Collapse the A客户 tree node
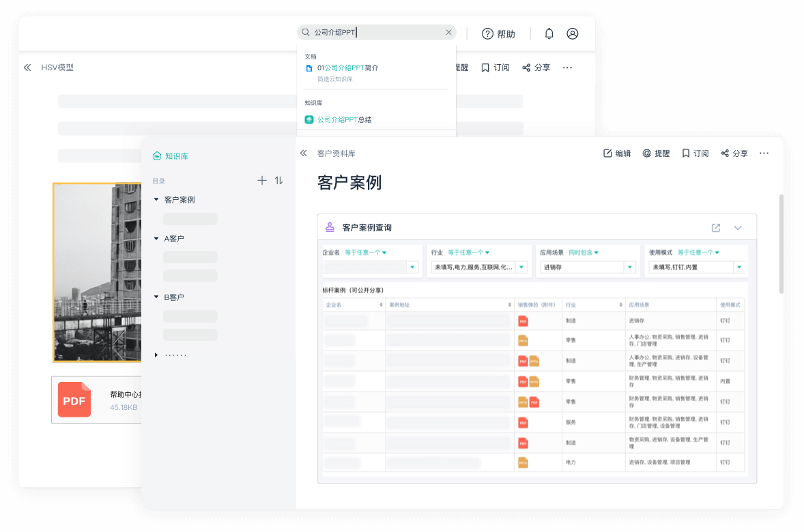The height and width of the screenshot is (532, 804). (156, 239)
